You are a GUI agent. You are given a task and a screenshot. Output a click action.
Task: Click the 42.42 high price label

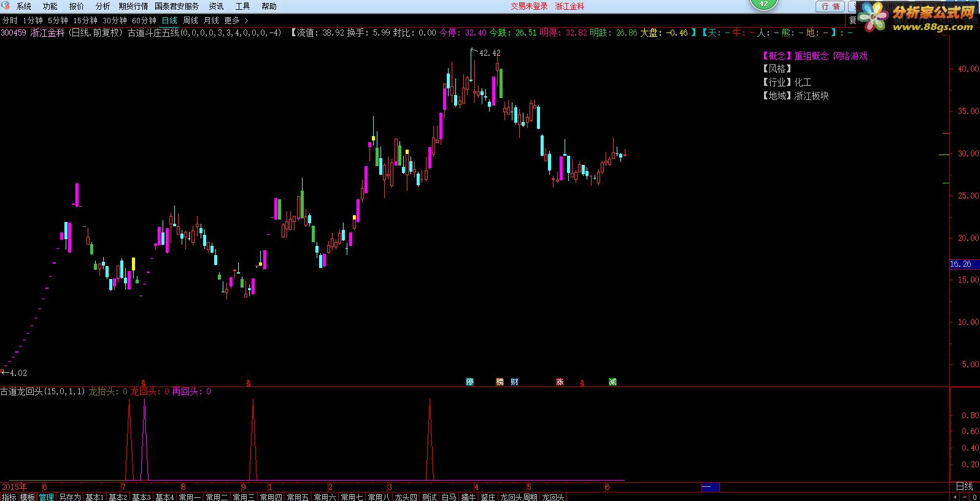(x=490, y=53)
